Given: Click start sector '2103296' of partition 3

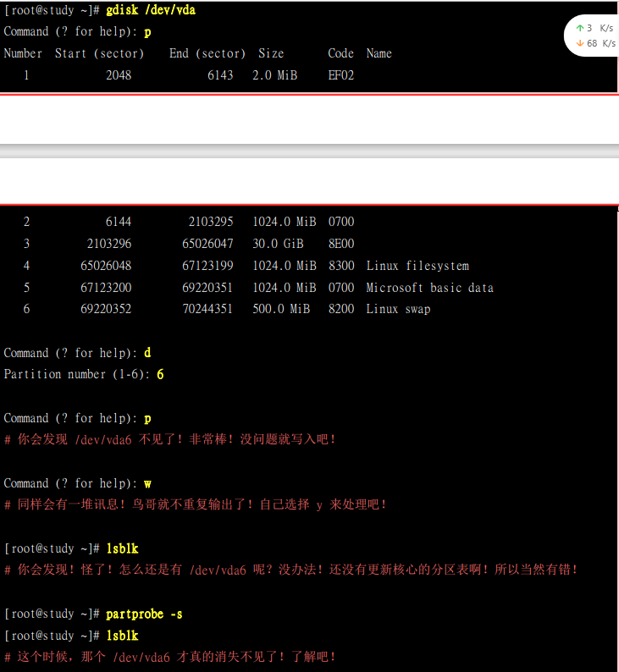Looking at the screenshot, I should (109, 244).
